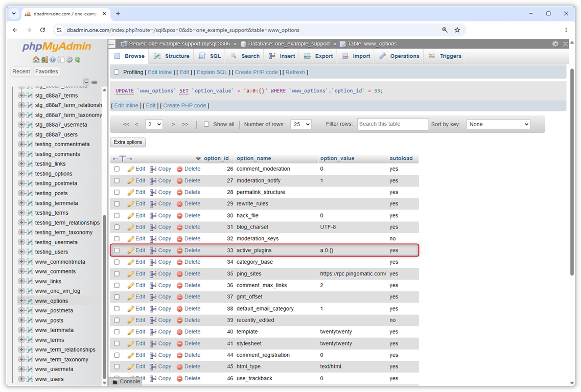Viewport: 581px width, 392px height.
Task: Open the Operations tab
Action: (400, 56)
